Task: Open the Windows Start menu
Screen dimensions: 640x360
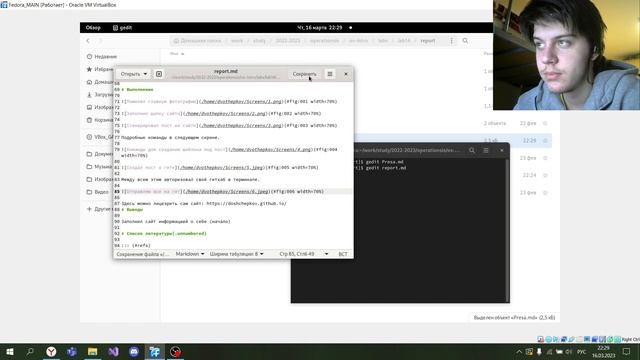Action: pyautogui.click(x=10, y=351)
